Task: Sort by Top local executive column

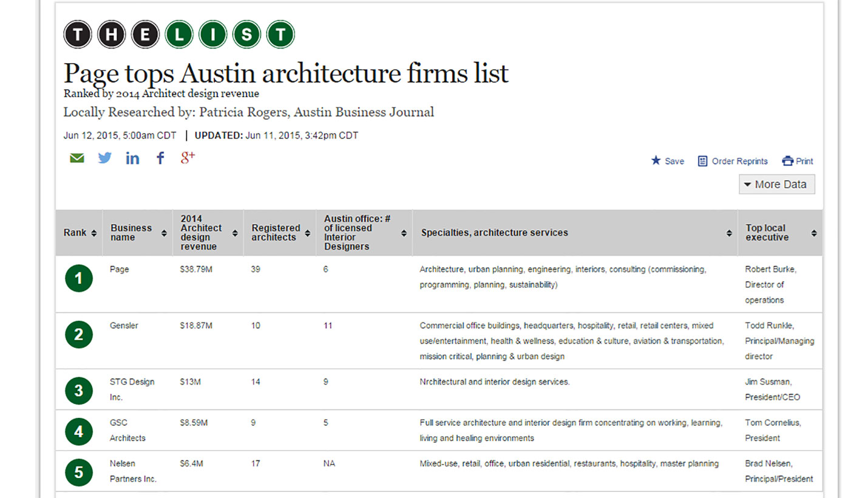Action: coord(813,233)
